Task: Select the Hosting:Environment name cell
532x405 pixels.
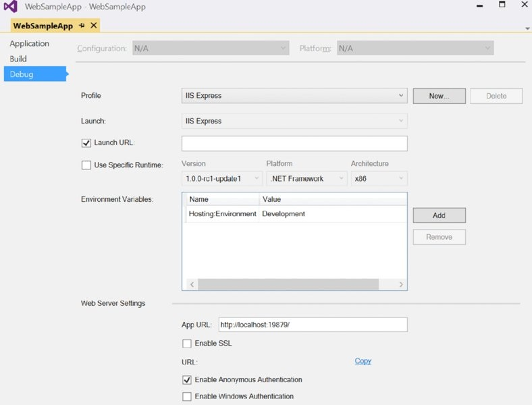Action: [x=222, y=214]
